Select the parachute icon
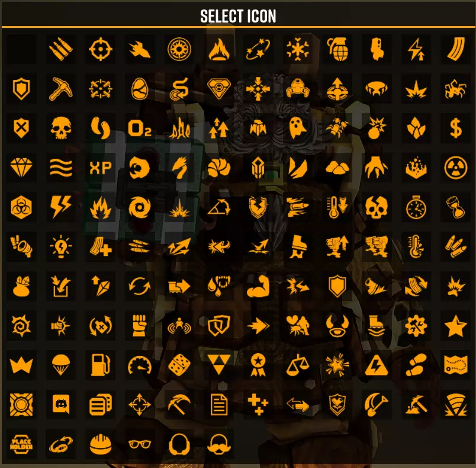The image size is (476, 468). tap(61, 365)
